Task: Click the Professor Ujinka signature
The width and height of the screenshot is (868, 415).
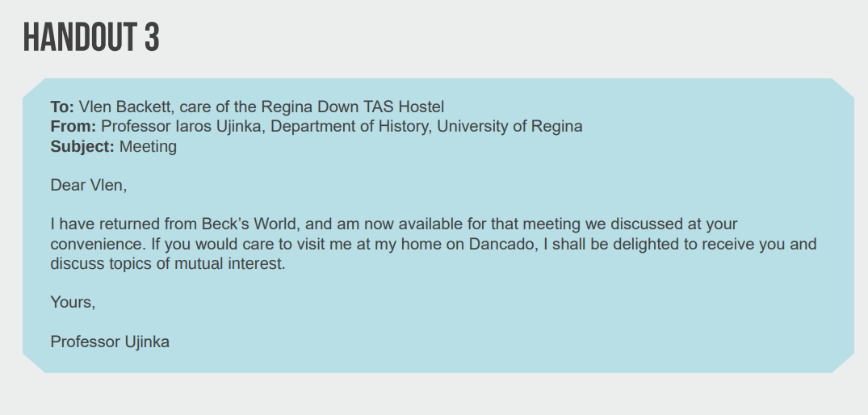Action: 110,342
